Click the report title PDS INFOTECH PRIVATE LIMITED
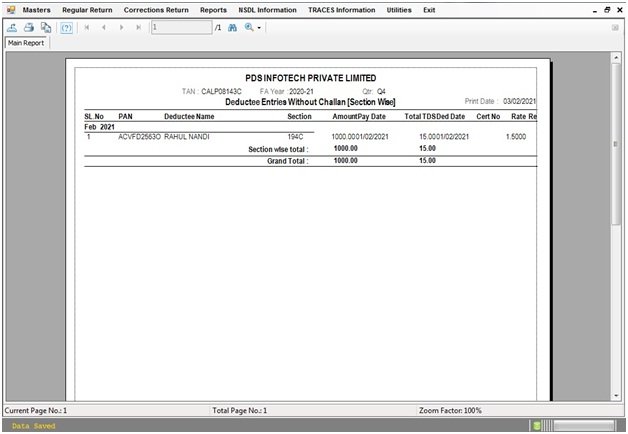Screen dimensions: 628x434 311,78
